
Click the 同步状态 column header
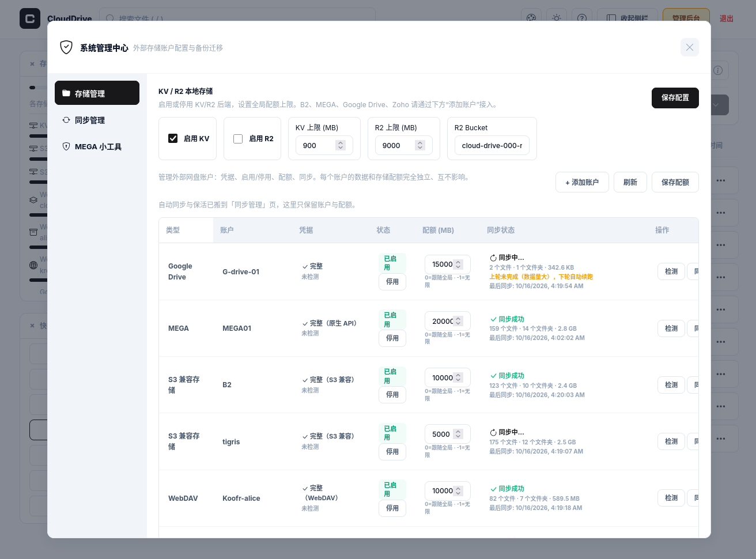coord(501,230)
